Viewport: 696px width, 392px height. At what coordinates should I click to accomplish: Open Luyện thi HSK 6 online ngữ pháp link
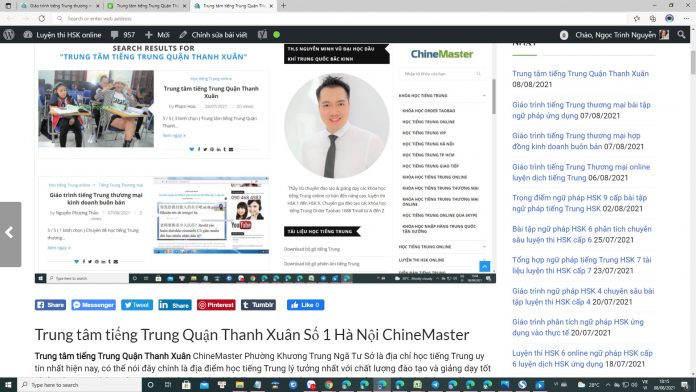coord(582,358)
